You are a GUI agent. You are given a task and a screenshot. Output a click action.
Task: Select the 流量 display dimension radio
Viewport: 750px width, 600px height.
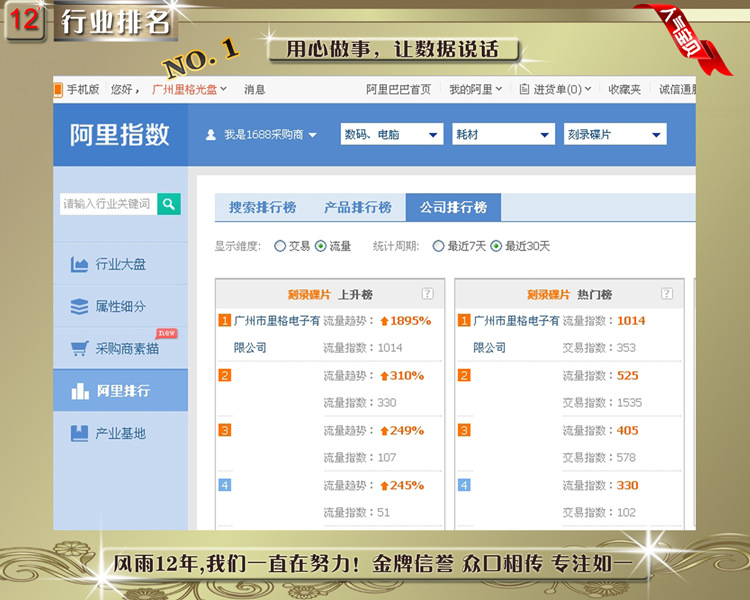[x=320, y=246]
